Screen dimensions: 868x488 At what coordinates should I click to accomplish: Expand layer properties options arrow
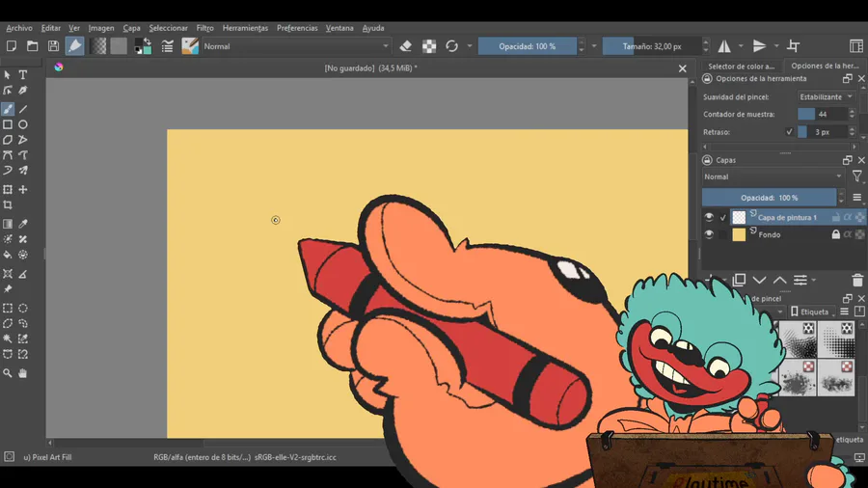pyautogui.click(x=814, y=281)
